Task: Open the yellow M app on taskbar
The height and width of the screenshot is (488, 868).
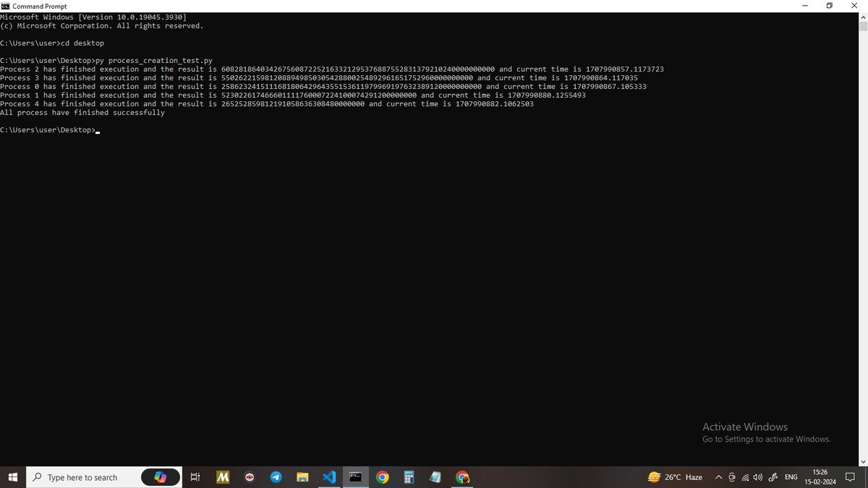Action: coord(223,477)
